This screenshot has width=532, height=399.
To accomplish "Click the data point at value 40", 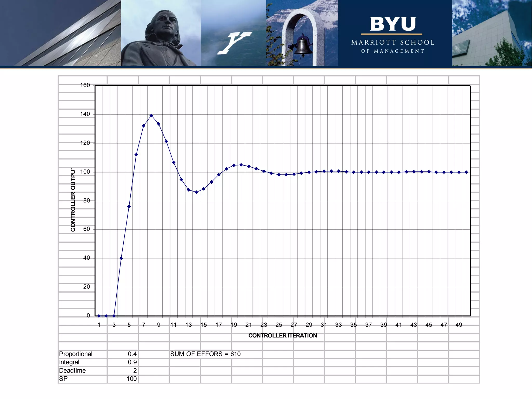I will pyautogui.click(x=121, y=258).
